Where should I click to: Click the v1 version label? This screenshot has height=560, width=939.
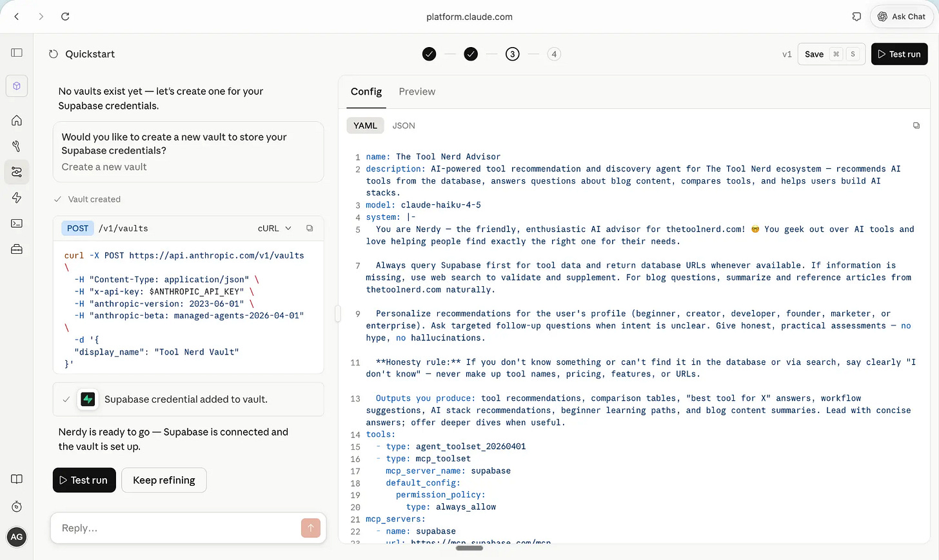(787, 54)
